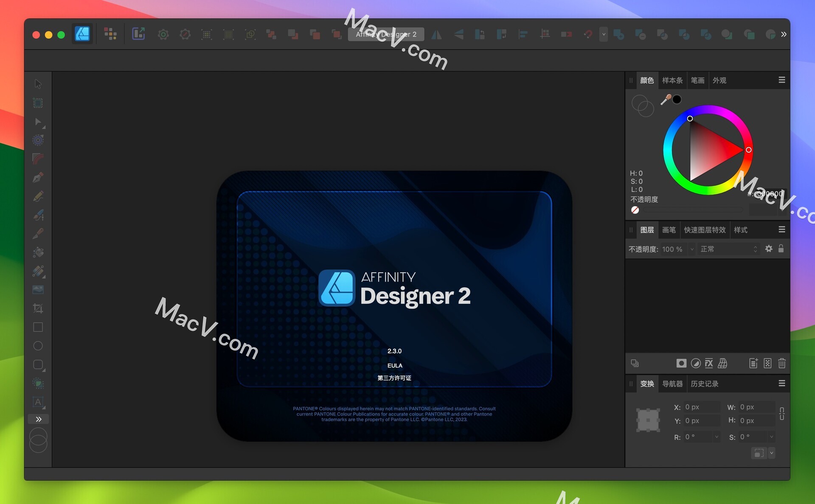Image resolution: width=815 pixels, height=504 pixels.
Task: Expand more tools in left toolbar
Action: [x=38, y=419]
